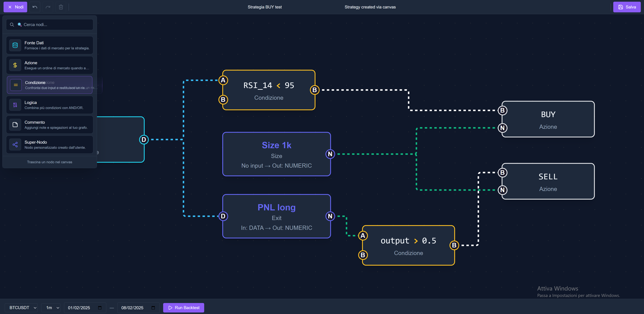Open the end date calendar icon
Viewport: 644px width, 314px height.
[x=153, y=308]
